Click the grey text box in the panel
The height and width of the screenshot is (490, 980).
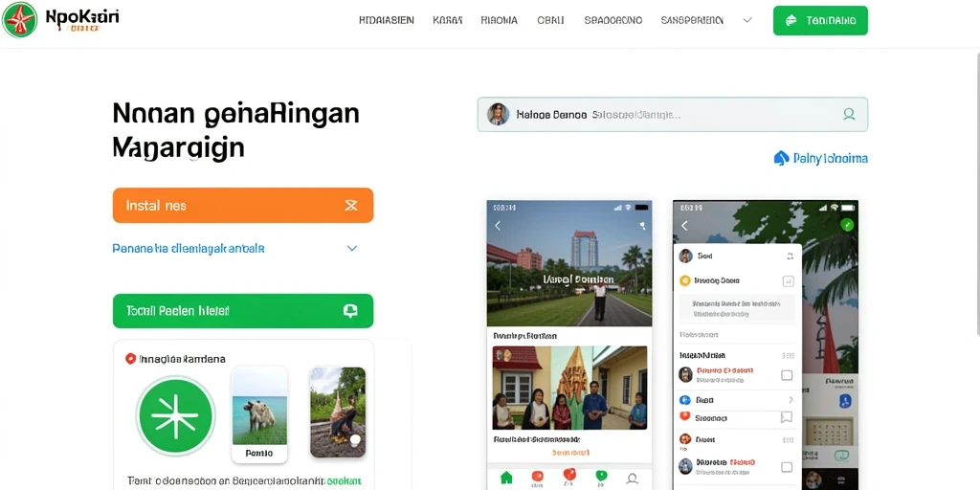point(738,309)
